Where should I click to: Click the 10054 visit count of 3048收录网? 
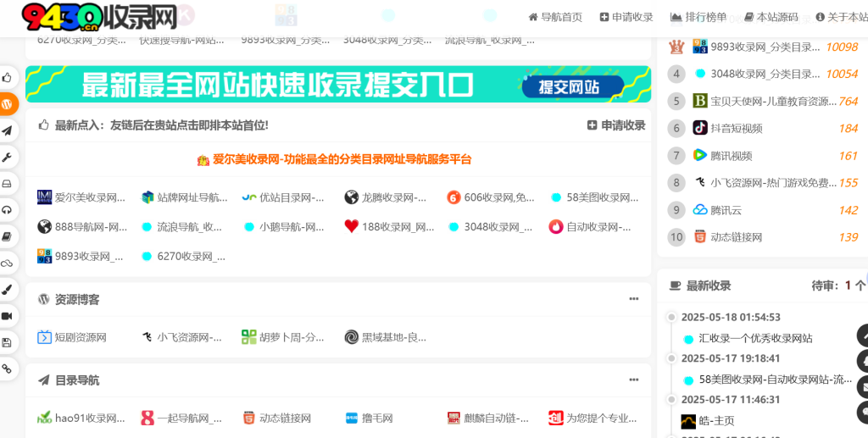pos(842,74)
